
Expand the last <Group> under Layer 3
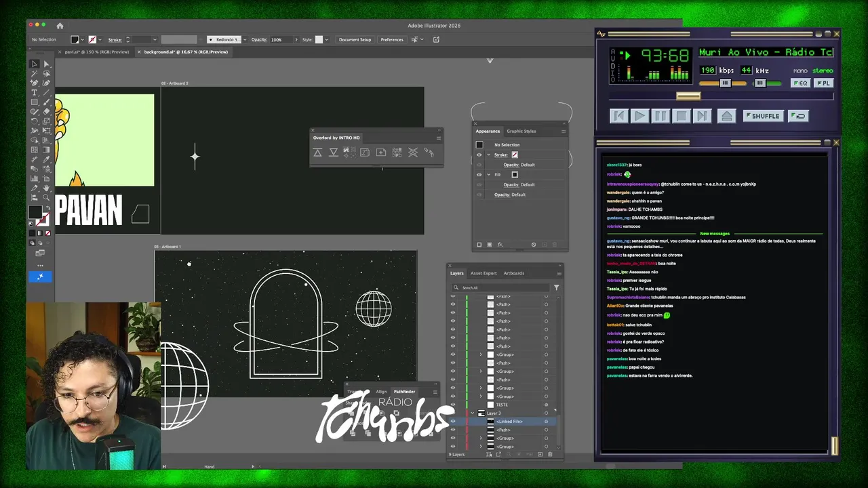tap(481, 447)
